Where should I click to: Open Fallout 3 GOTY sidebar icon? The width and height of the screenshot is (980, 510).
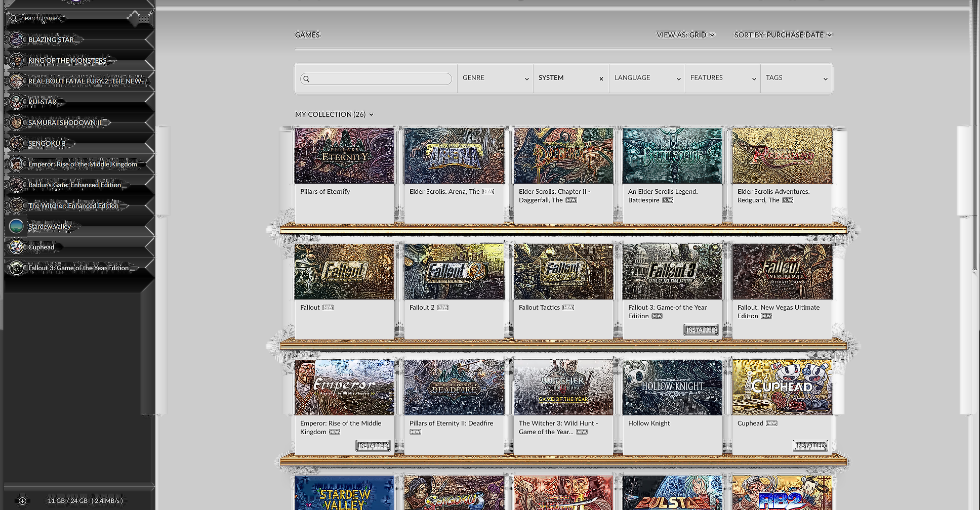point(16,268)
